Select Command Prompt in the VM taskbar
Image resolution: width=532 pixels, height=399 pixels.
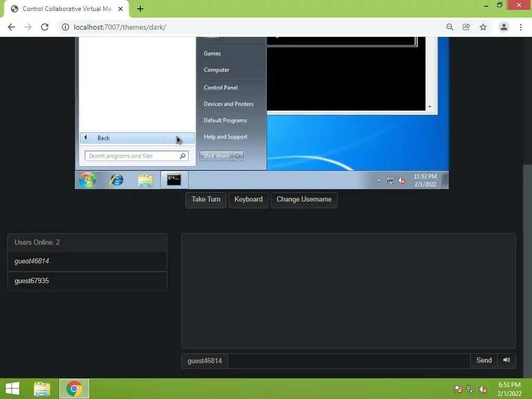(174, 180)
